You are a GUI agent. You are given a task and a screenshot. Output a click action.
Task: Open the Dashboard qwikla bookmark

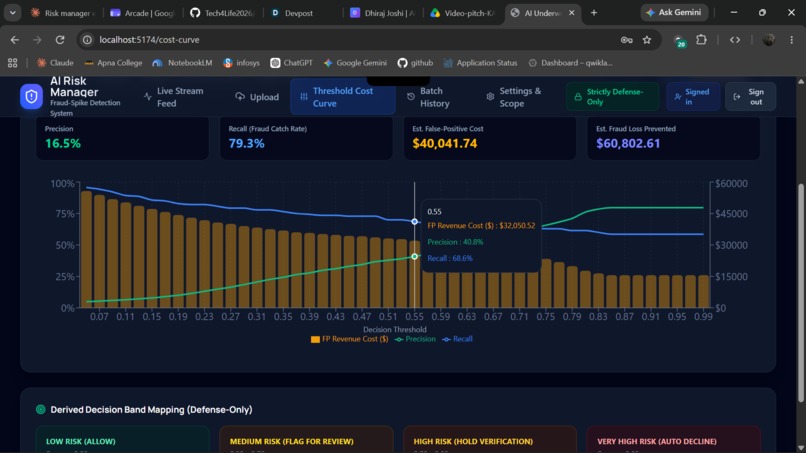pos(570,63)
